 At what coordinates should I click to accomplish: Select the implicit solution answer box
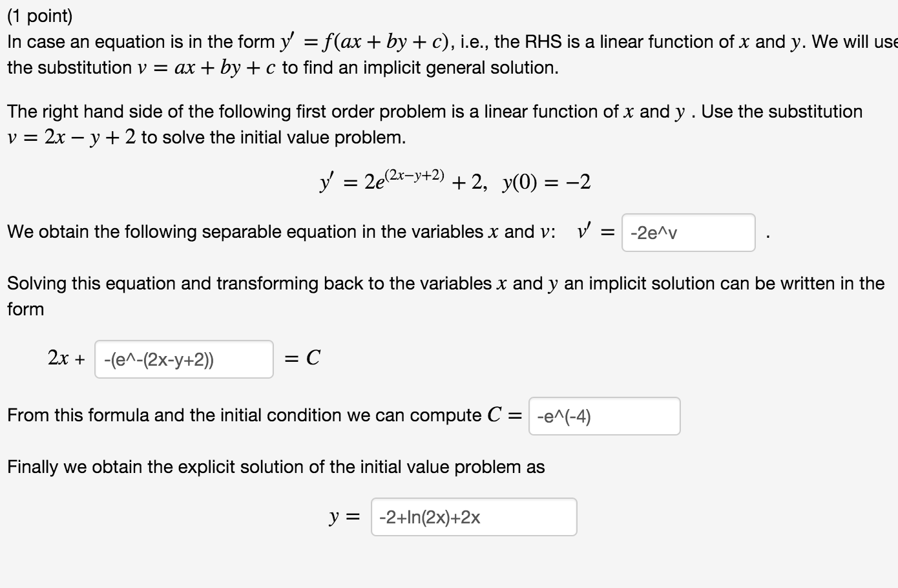[183, 359]
